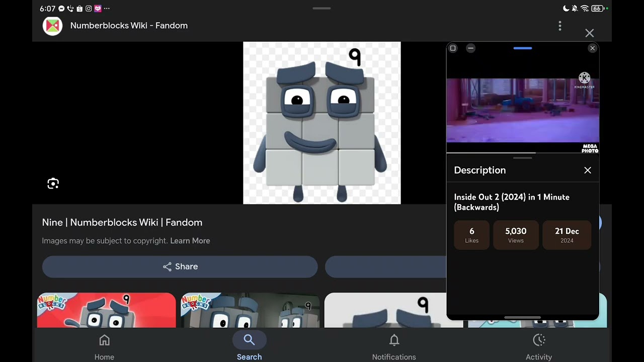The height and width of the screenshot is (362, 644).
Task: Tap the Wi-Fi status icon
Action: (x=585, y=9)
